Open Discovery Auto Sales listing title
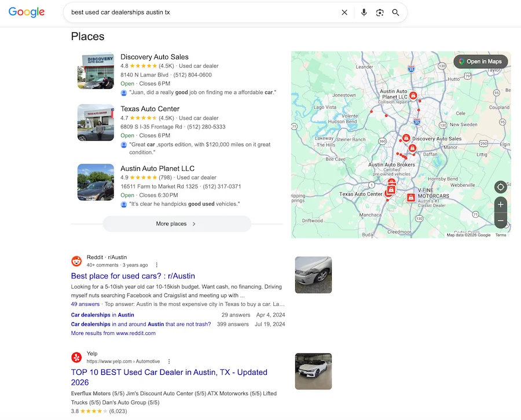This screenshot has width=521, height=420. pyautogui.click(x=154, y=57)
